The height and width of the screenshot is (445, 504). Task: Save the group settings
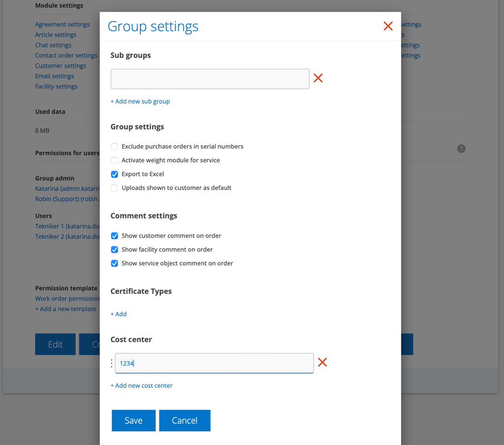[x=133, y=420]
